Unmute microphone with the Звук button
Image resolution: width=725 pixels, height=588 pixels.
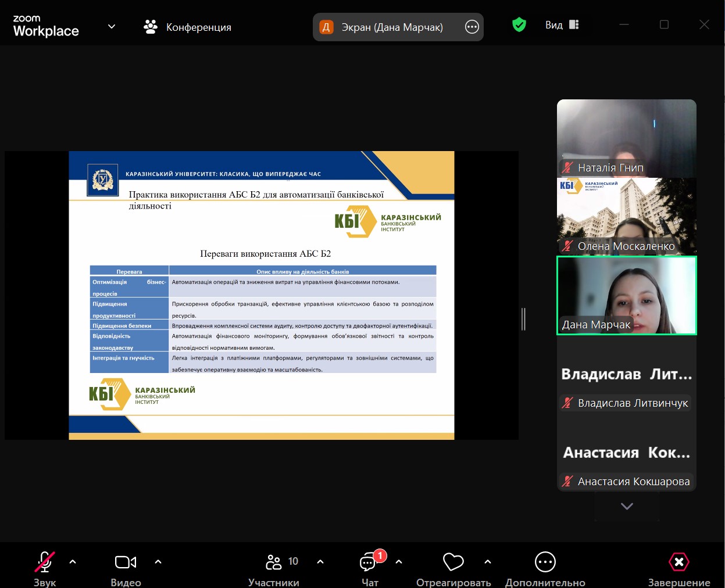pos(45,568)
